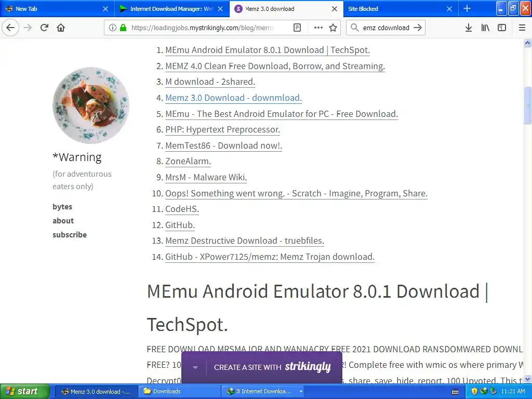Open M download - 2shared link
This screenshot has width=532, height=399.
pos(210,82)
